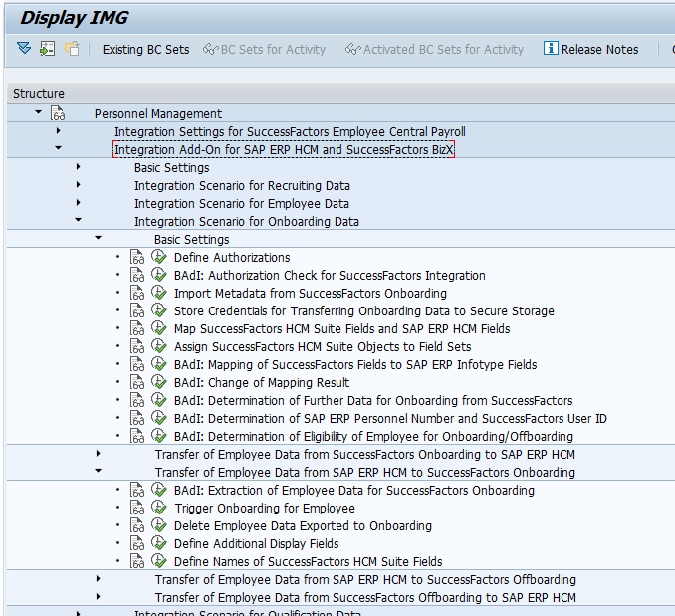
Task: Execute BAdI: Extraction of Employee Data activity
Action: click(159, 491)
